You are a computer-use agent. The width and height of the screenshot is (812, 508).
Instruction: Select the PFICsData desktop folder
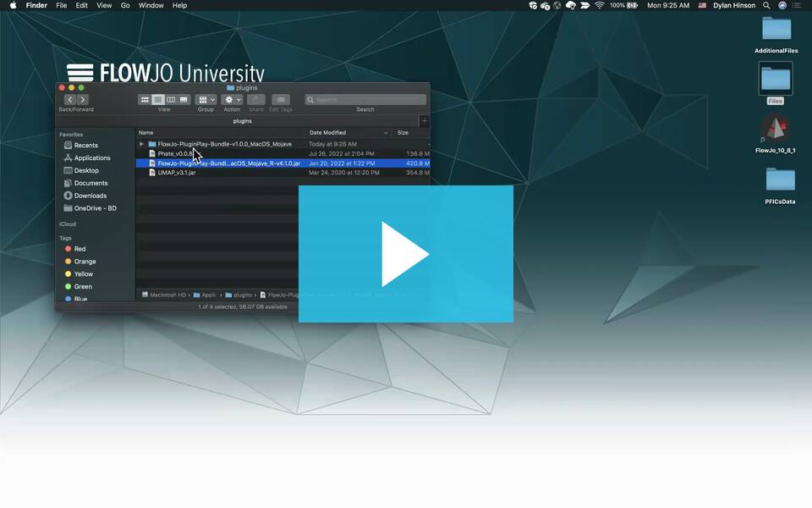(x=780, y=185)
